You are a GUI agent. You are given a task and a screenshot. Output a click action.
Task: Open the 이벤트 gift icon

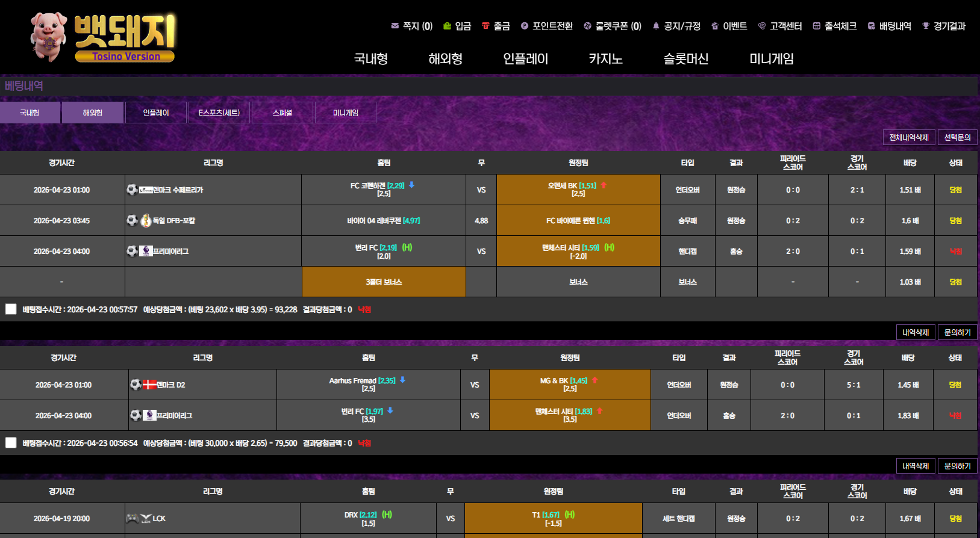[x=715, y=26]
